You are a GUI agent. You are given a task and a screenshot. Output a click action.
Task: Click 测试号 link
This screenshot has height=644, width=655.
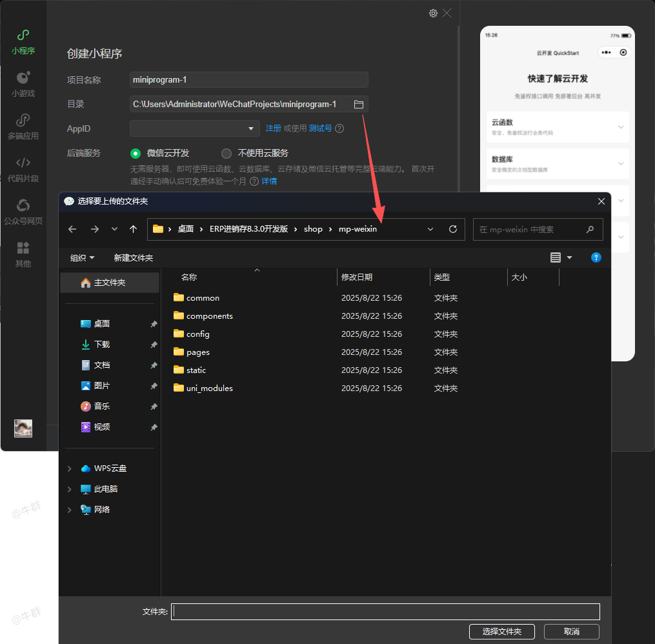(320, 128)
